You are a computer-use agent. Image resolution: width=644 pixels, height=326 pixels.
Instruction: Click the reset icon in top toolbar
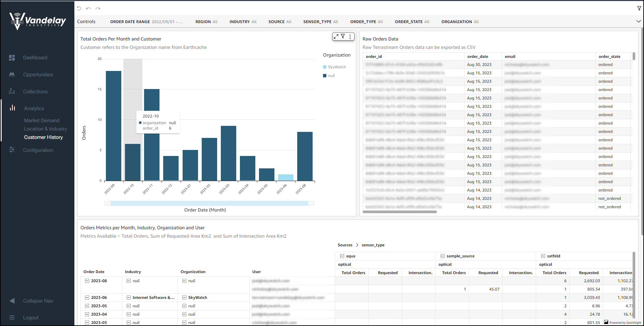pos(79,8)
